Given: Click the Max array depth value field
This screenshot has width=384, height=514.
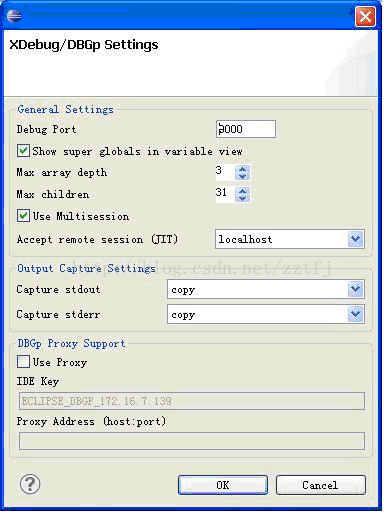Looking at the screenshot, I should [x=225, y=172].
